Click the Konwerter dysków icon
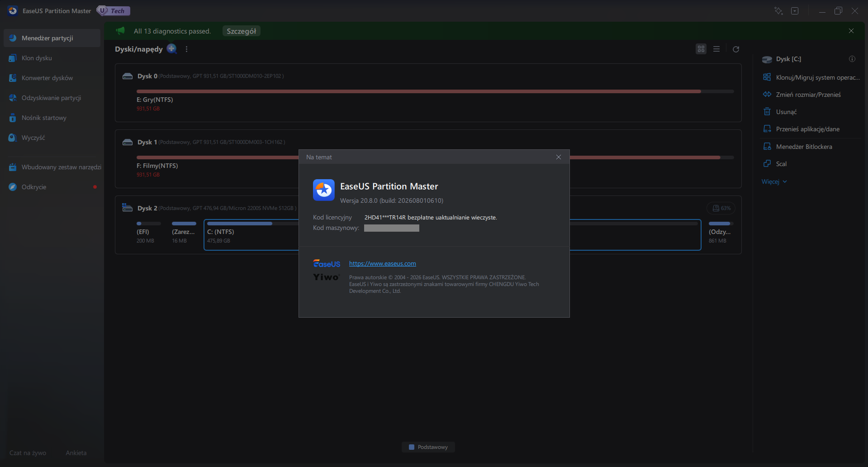The width and height of the screenshot is (868, 467). [13, 78]
